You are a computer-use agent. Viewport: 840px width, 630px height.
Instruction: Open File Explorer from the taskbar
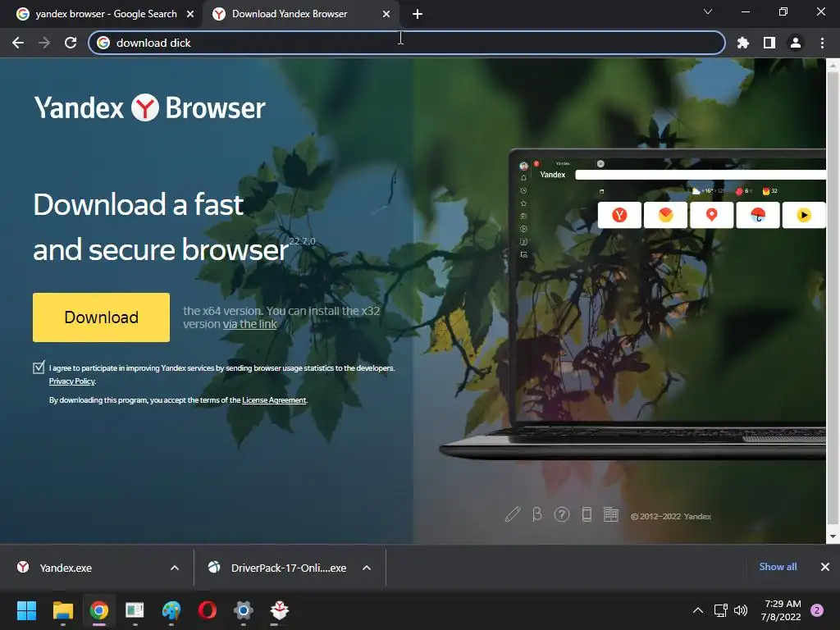point(62,610)
